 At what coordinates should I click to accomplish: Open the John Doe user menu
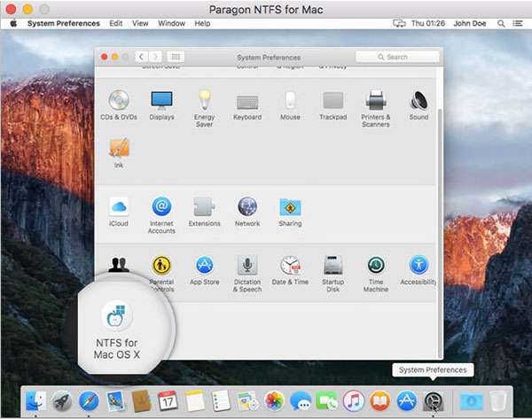[x=470, y=23]
